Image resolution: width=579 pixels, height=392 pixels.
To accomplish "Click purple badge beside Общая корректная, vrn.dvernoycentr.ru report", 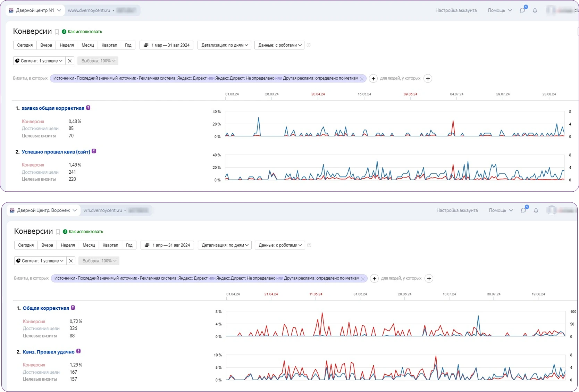I will tap(73, 308).
